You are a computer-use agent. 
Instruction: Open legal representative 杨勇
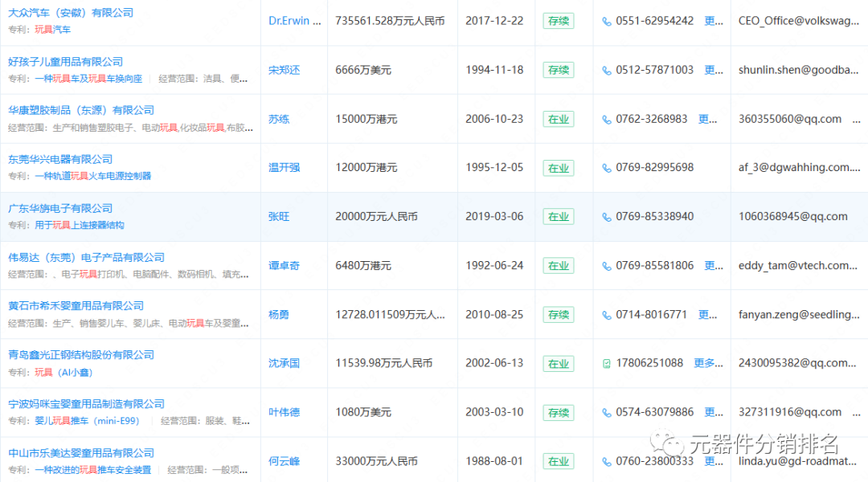coord(279,314)
